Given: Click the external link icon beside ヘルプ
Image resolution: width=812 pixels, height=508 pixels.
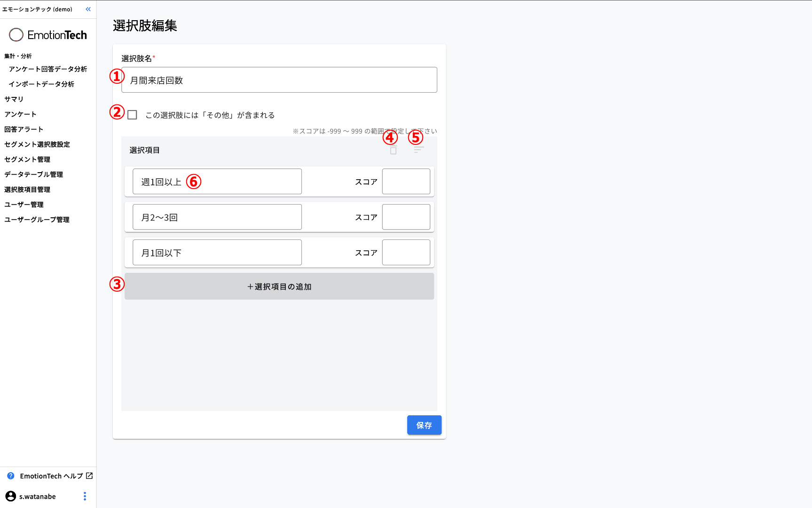Looking at the screenshot, I should [89, 476].
